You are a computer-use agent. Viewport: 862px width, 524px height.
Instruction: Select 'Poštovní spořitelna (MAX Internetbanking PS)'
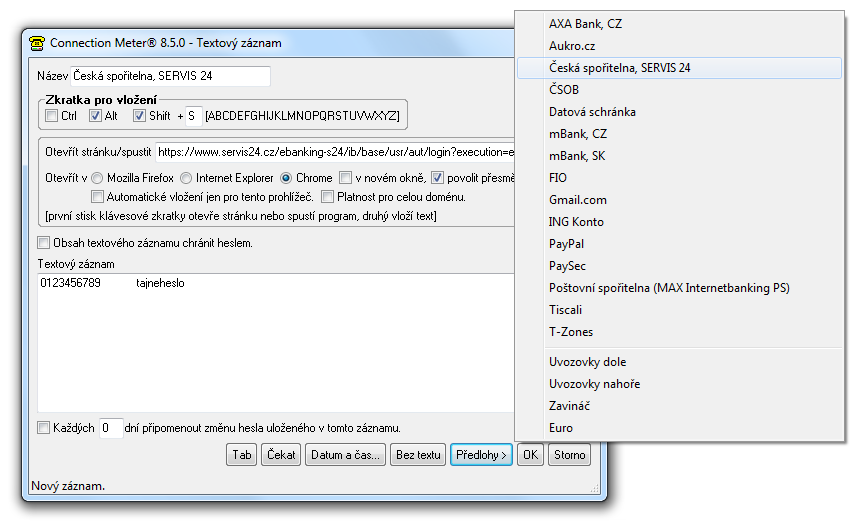click(679, 288)
